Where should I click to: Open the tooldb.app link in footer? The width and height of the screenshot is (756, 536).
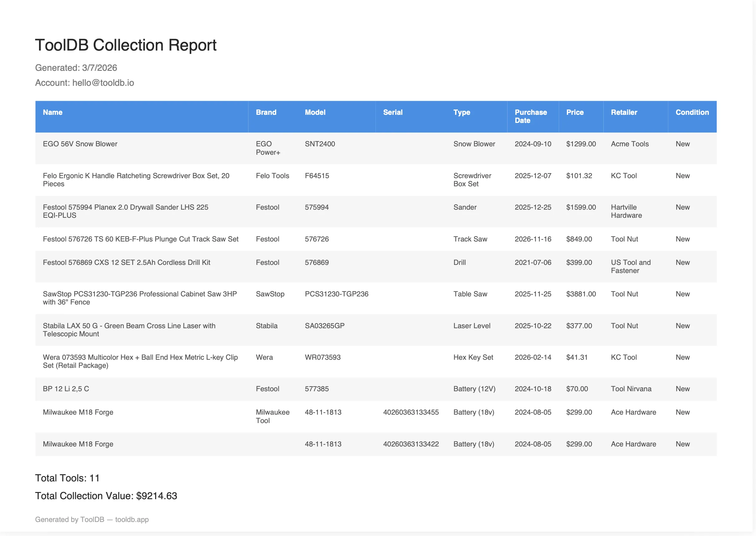click(132, 519)
